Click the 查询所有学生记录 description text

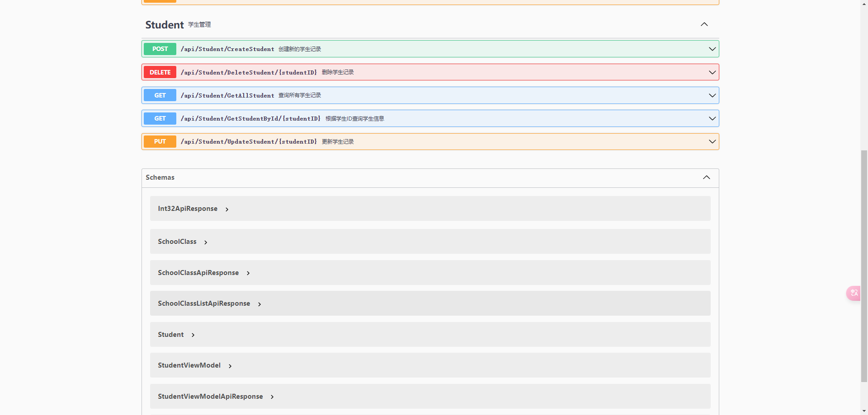coord(300,95)
